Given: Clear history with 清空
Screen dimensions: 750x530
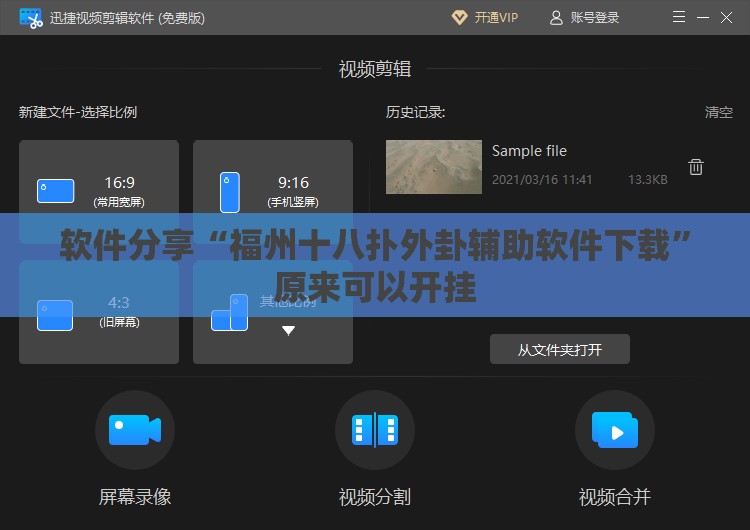Looking at the screenshot, I should 718,112.
